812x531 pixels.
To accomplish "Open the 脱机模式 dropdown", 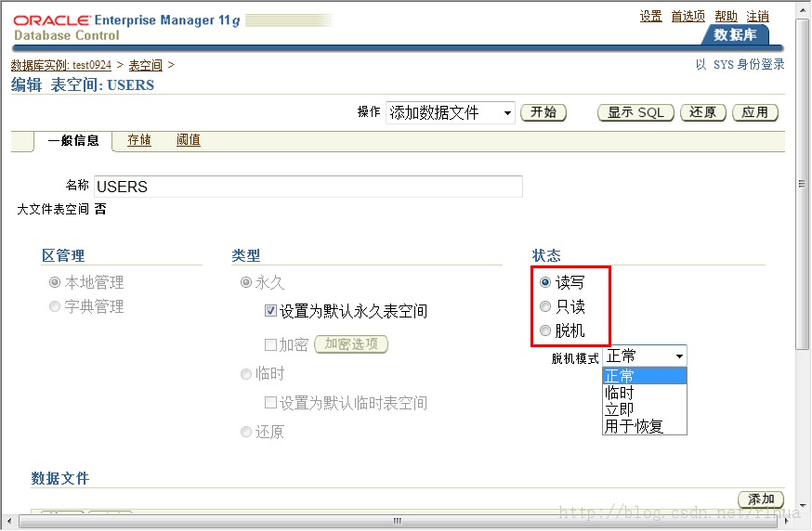I will (645, 356).
